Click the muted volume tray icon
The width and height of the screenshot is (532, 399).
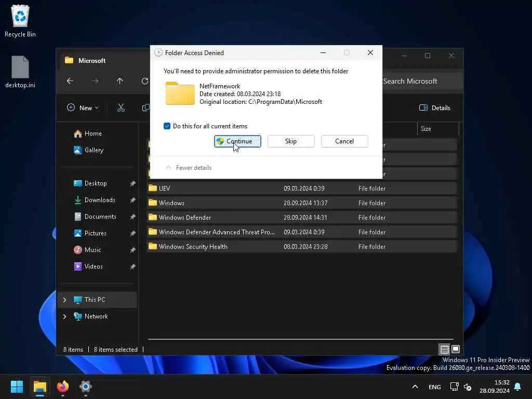(x=468, y=387)
